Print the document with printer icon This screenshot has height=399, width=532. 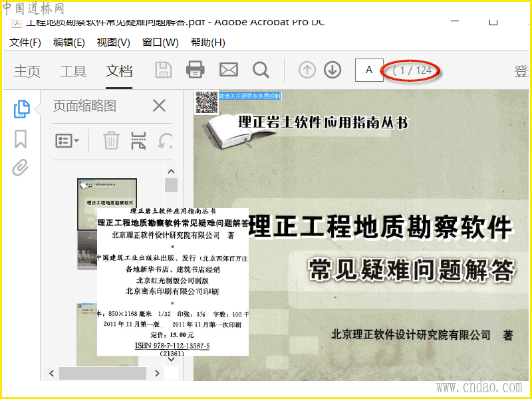point(196,70)
